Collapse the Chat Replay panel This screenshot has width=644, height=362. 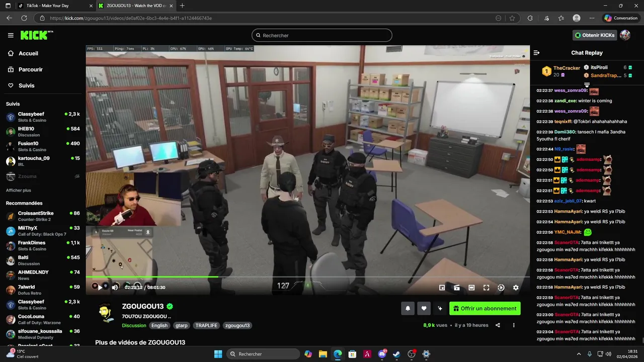point(536,53)
